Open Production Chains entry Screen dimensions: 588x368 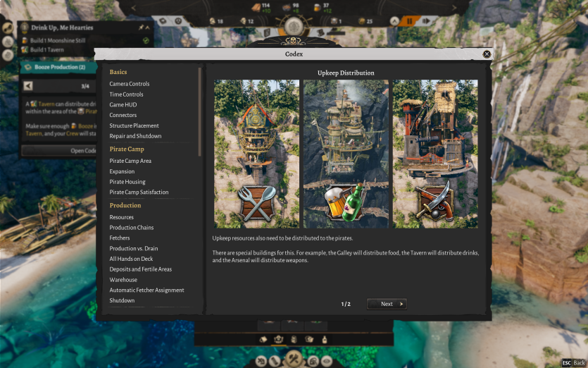click(x=131, y=228)
